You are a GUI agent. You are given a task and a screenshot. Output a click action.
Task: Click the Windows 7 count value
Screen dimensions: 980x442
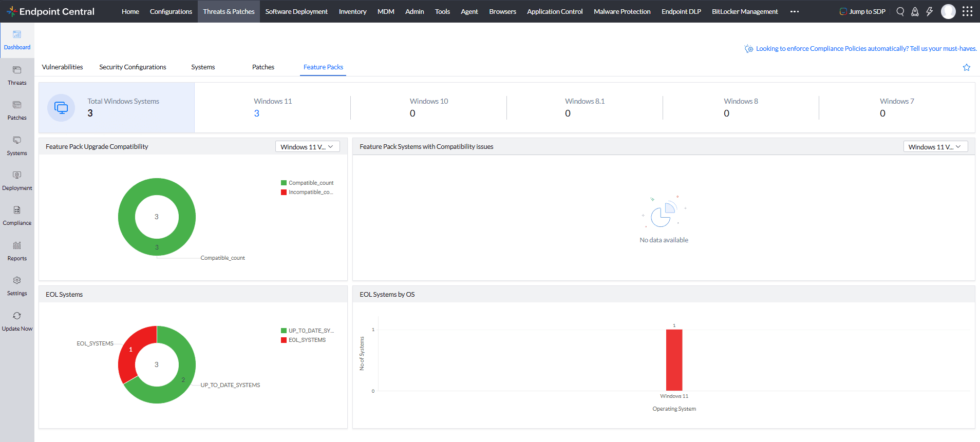click(882, 113)
